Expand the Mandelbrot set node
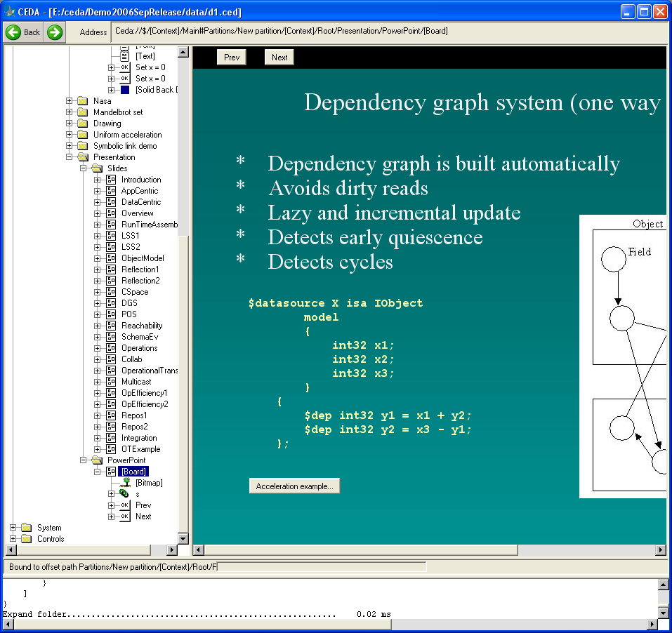672x633 pixels. pyautogui.click(x=69, y=112)
